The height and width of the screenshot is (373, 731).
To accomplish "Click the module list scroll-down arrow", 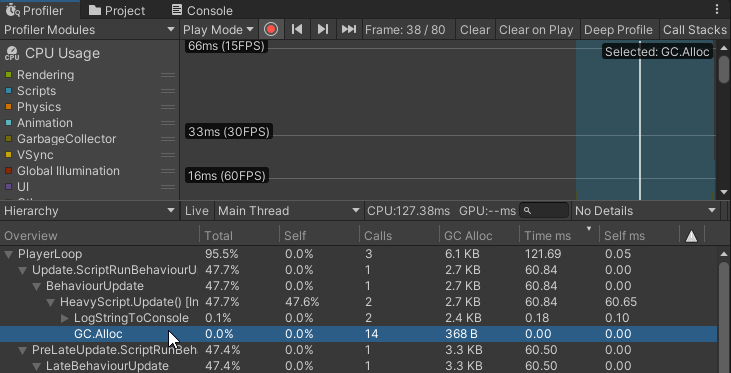I will point(724,192).
